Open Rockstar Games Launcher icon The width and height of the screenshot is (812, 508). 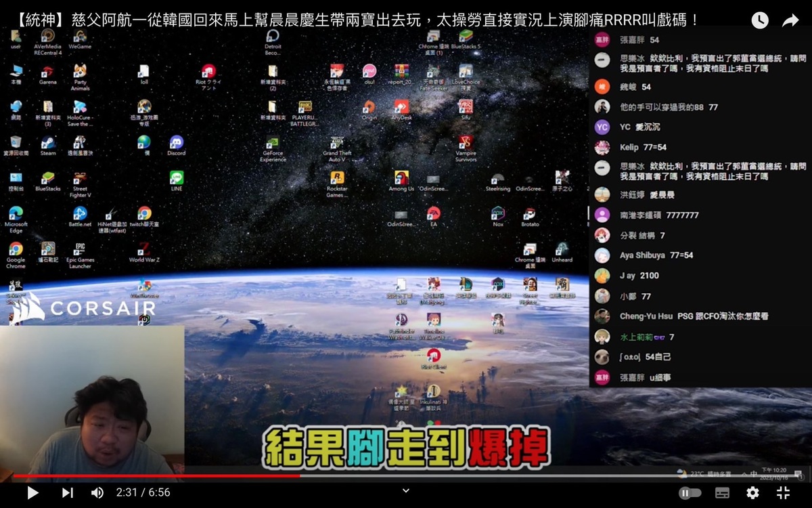(337, 184)
